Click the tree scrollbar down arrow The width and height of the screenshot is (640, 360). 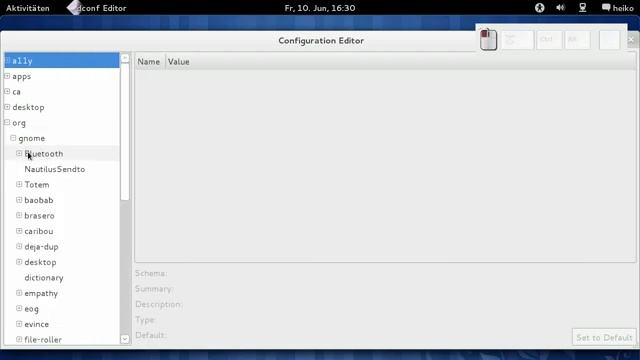125,339
